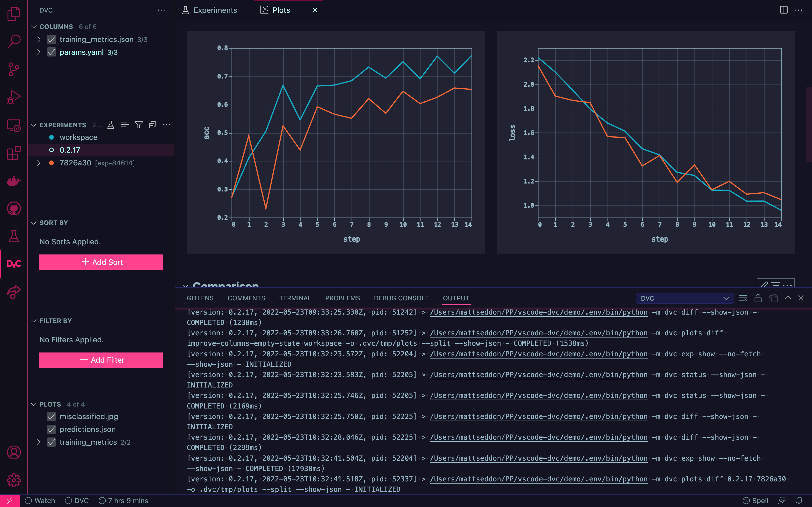This screenshot has height=507, width=812.
Task: Clear the output panel
Action: [743, 298]
